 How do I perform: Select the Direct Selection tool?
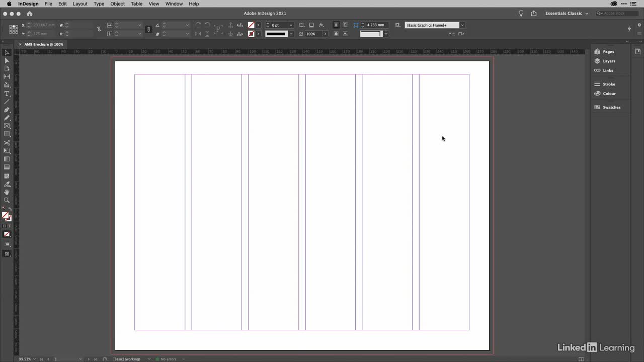tap(7, 60)
